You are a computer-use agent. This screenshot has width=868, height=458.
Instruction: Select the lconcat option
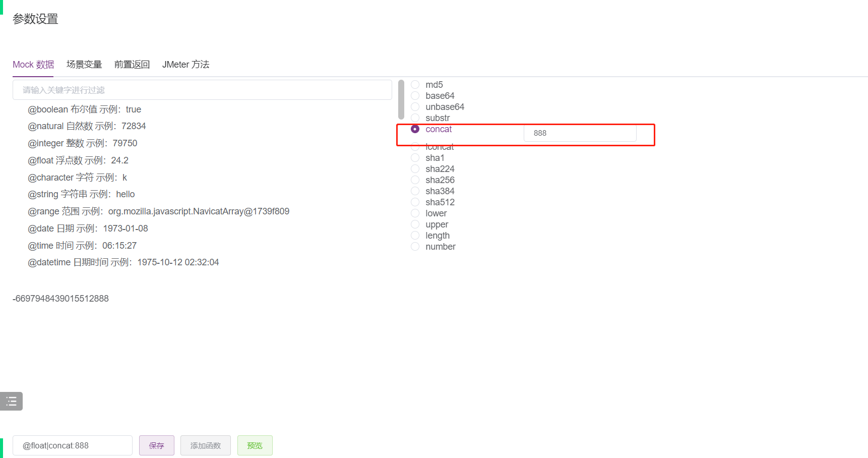[415, 146]
